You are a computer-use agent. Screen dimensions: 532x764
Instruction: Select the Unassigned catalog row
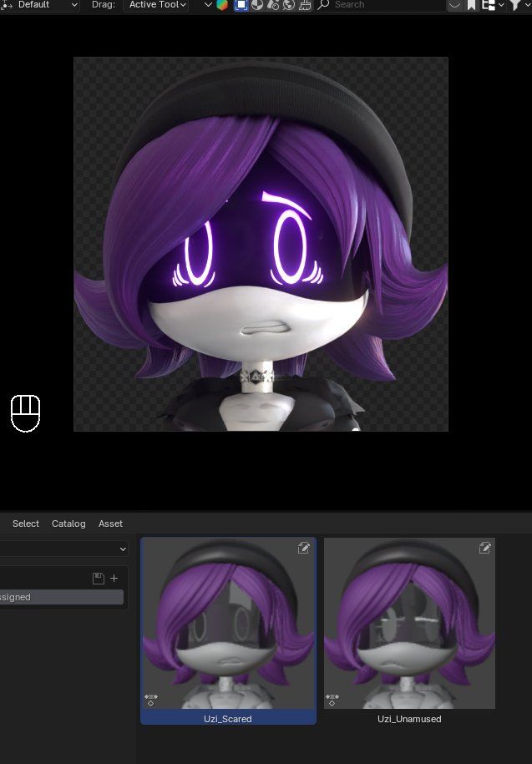tap(62, 597)
